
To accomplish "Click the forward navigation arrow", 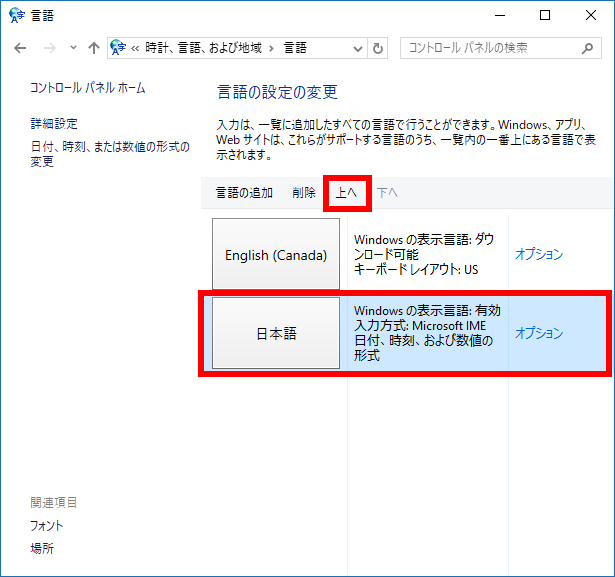I will [x=49, y=48].
